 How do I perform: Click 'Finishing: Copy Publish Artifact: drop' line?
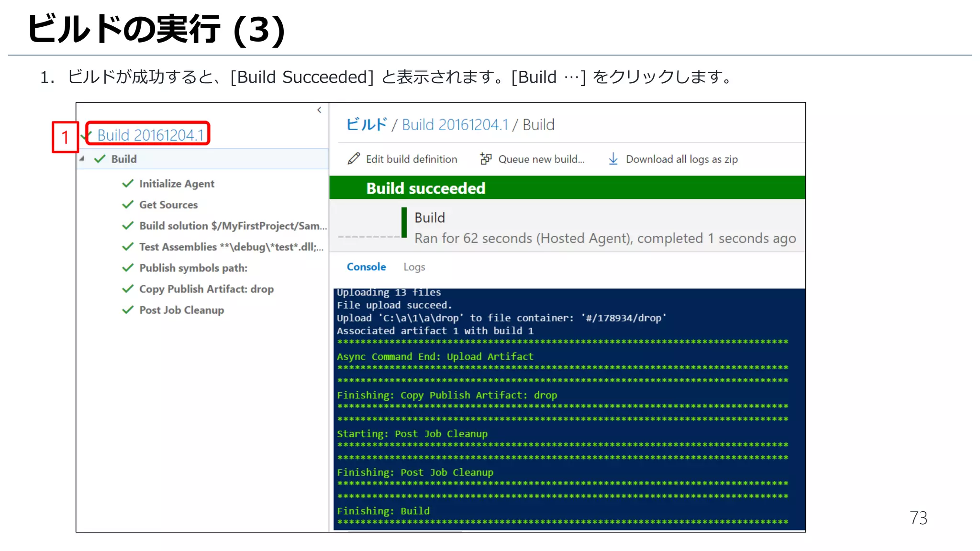(x=447, y=395)
